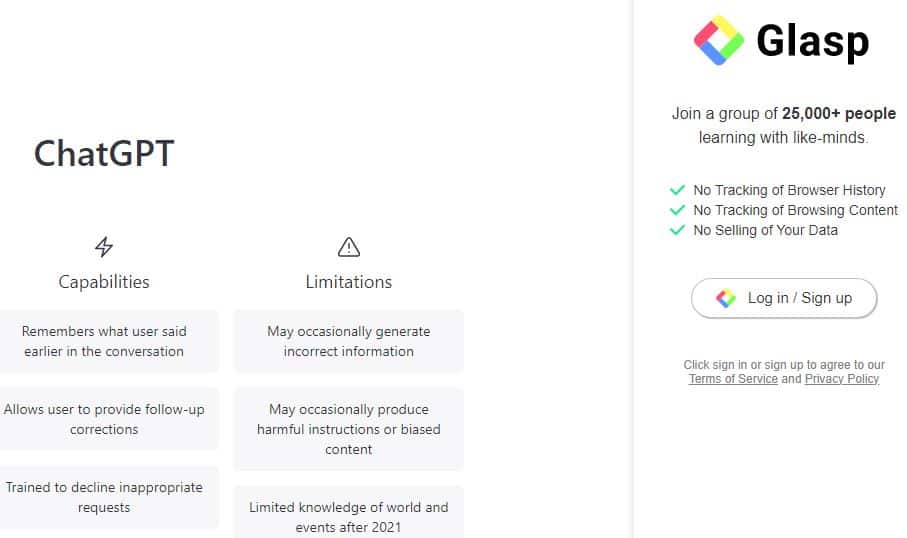Click the Glasp brand name text
This screenshot has height=538, width=907.
pyautogui.click(x=812, y=42)
